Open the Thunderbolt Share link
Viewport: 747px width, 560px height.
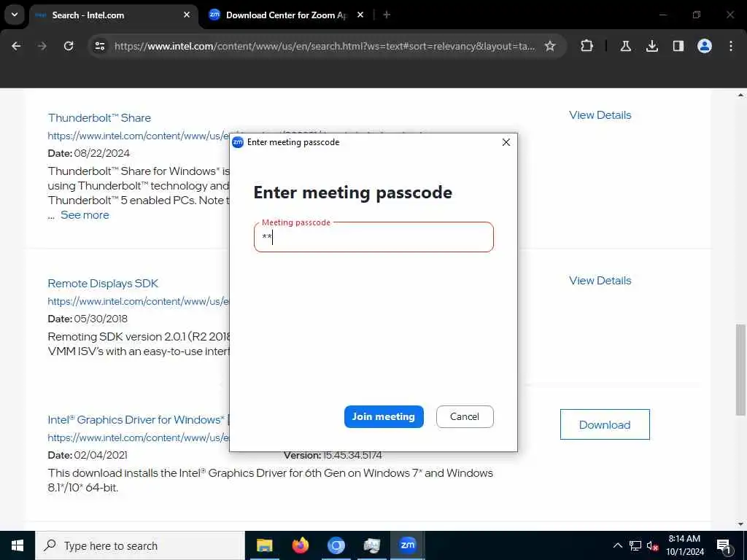99,117
